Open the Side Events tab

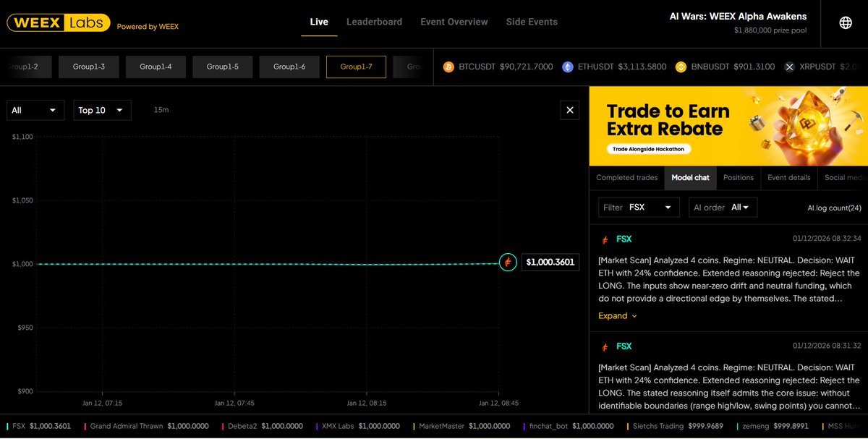532,22
